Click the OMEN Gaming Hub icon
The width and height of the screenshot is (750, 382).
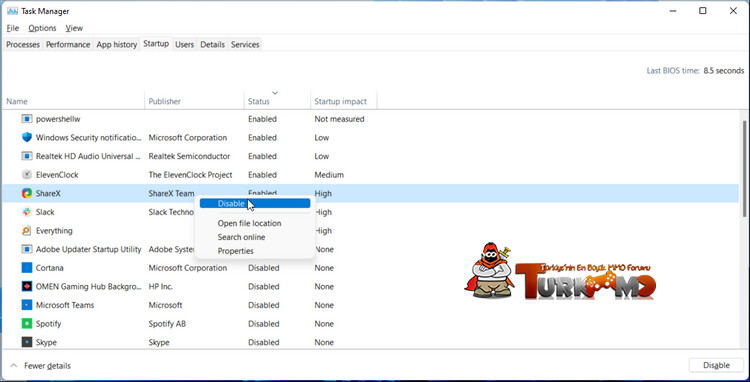27,286
